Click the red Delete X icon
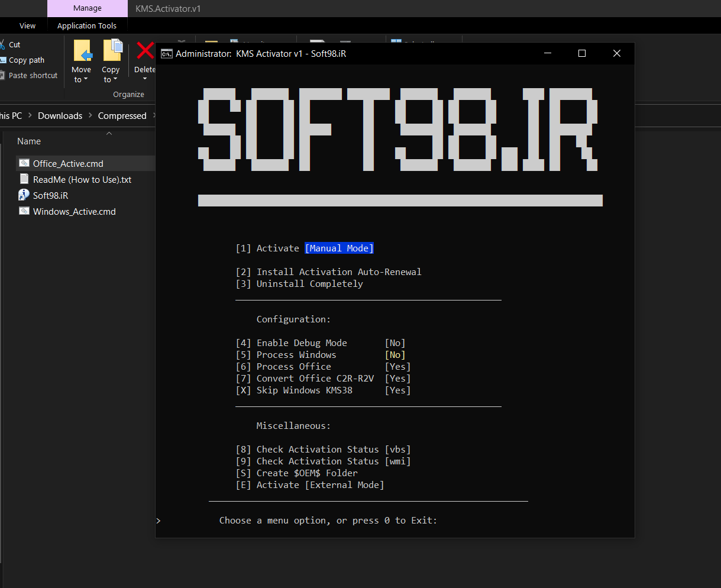The height and width of the screenshot is (588, 721). click(x=145, y=51)
